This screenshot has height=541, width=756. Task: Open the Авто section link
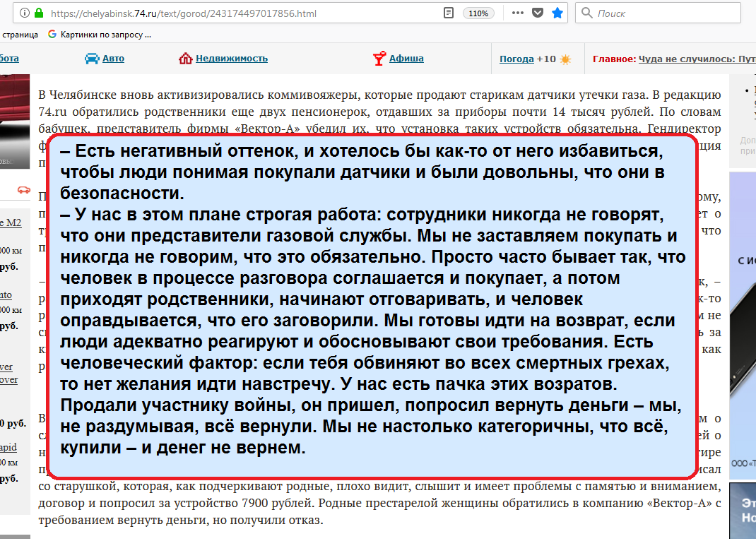coord(113,59)
